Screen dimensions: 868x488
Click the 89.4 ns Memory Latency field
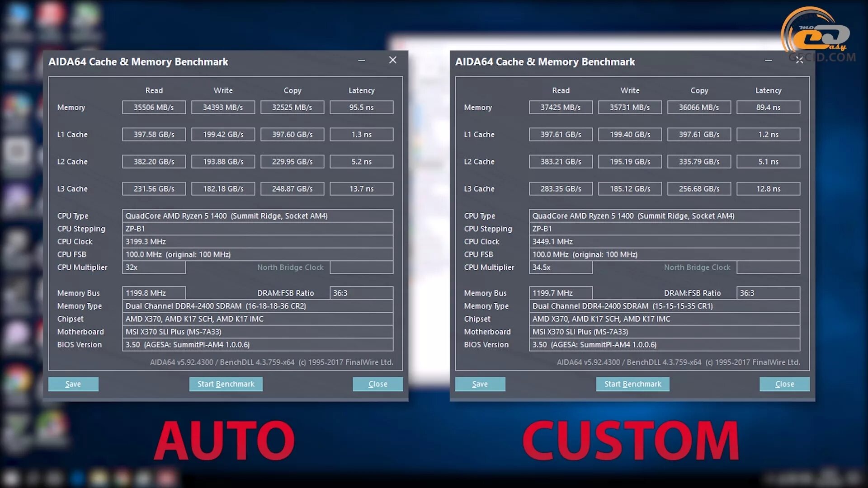click(x=768, y=107)
